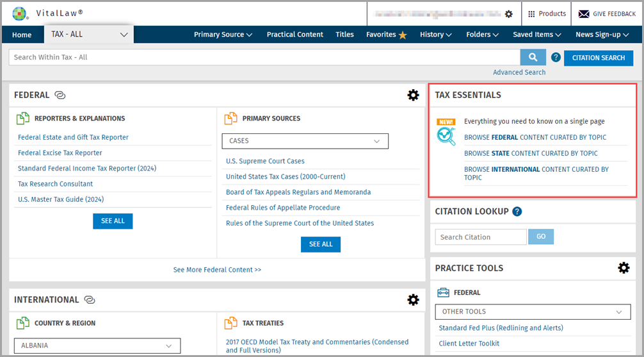
Task: Open Federal panel settings gear
Action: pyautogui.click(x=413, y=95)
